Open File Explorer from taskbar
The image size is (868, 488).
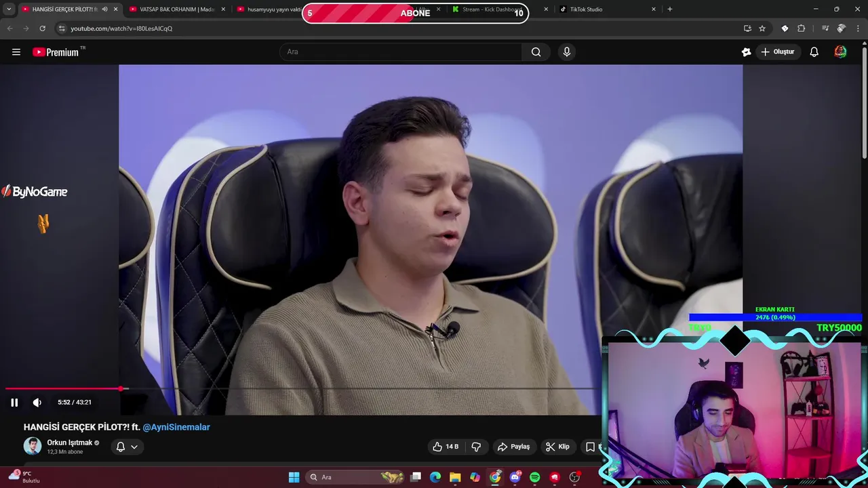pyautogui.click(x=455, y=477)
